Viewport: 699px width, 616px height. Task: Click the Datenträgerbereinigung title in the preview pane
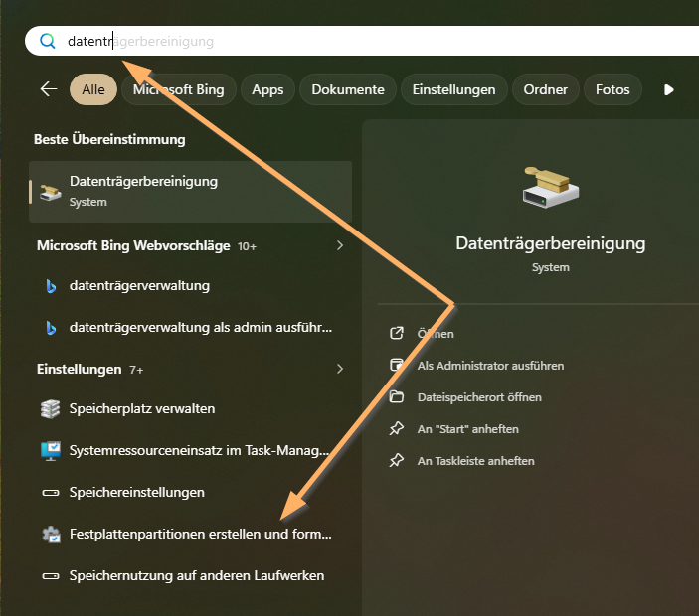pos(551,243)
